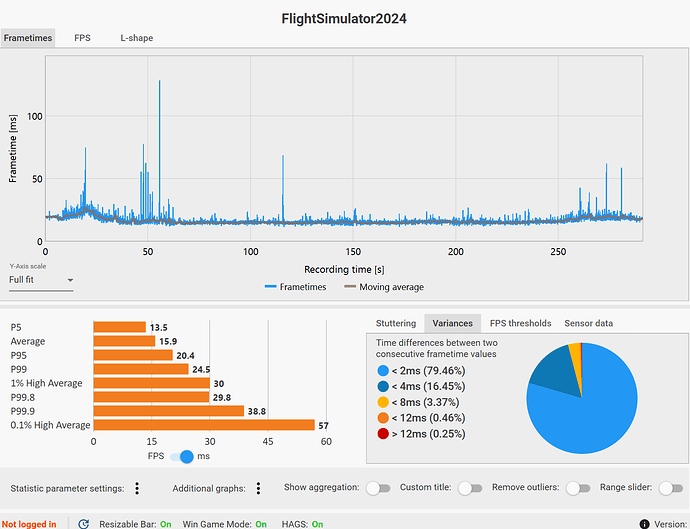Turn on Remove outliers switch
Image resolution: width=690 pixels, height=529 pixels.
point(578,488)
